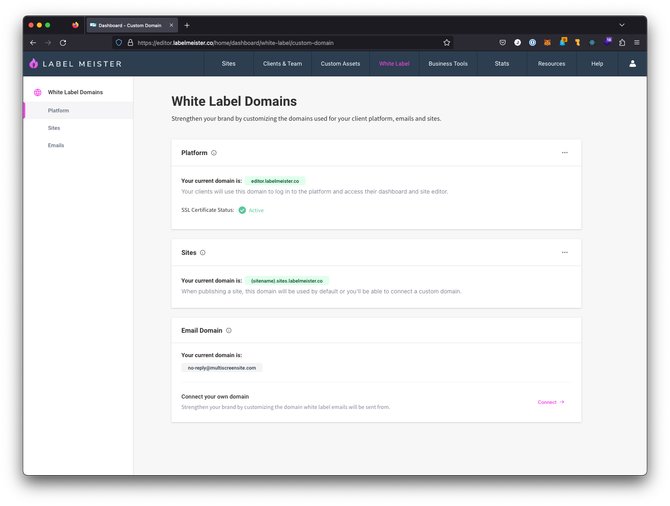
Task: Click the padlock site security icon
Action: tap(130, 43)
